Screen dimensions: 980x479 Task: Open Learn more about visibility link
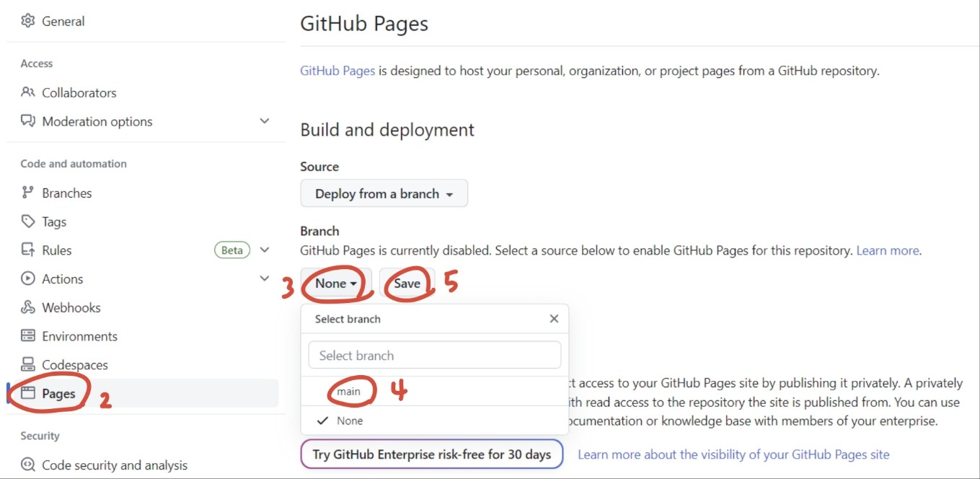(733, 454)
